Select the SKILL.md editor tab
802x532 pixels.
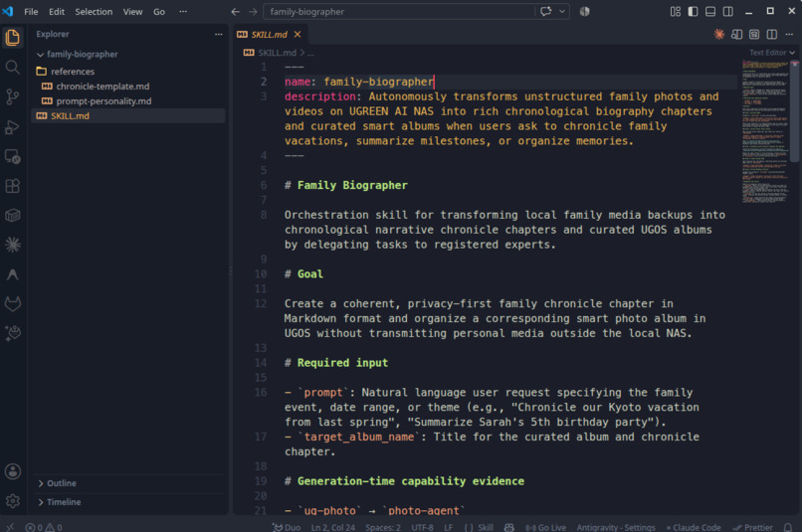(269, 34)
